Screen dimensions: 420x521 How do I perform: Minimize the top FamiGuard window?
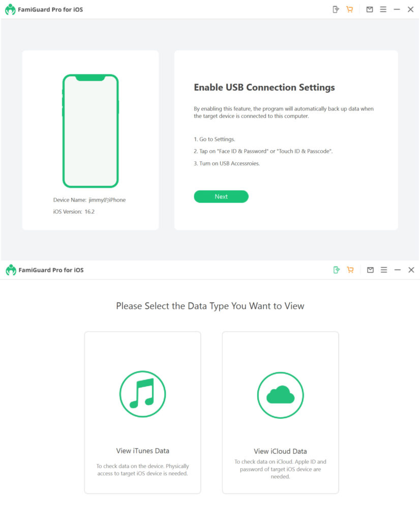397,9
